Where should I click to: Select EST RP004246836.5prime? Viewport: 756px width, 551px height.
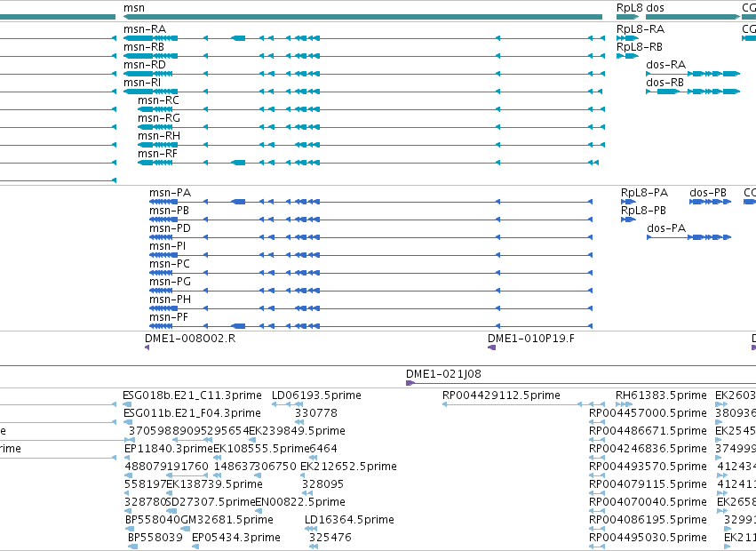coord(648,449)
